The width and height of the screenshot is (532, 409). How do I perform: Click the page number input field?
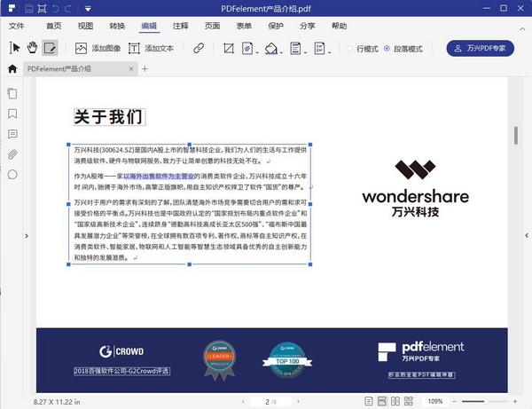click(270, 402)
